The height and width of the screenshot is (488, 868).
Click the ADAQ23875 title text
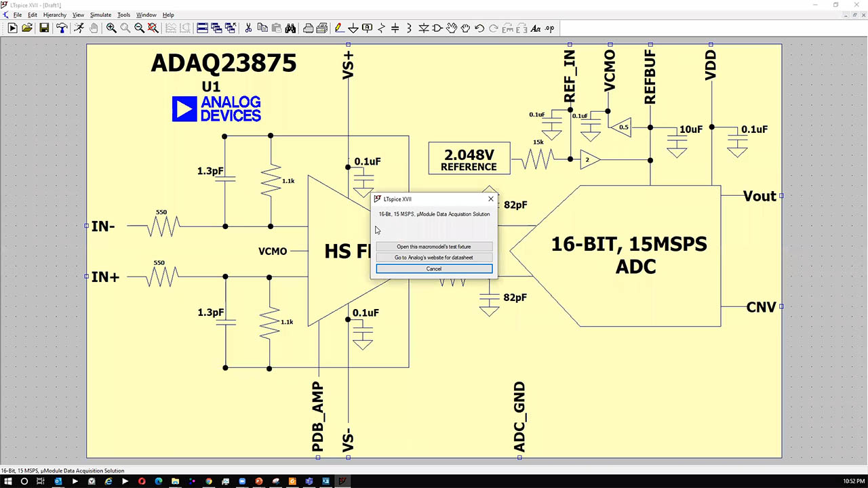tap(224, 63)
